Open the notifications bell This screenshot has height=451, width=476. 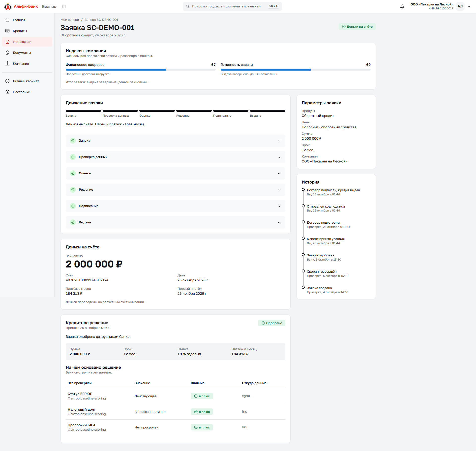[x=402, y=6]
